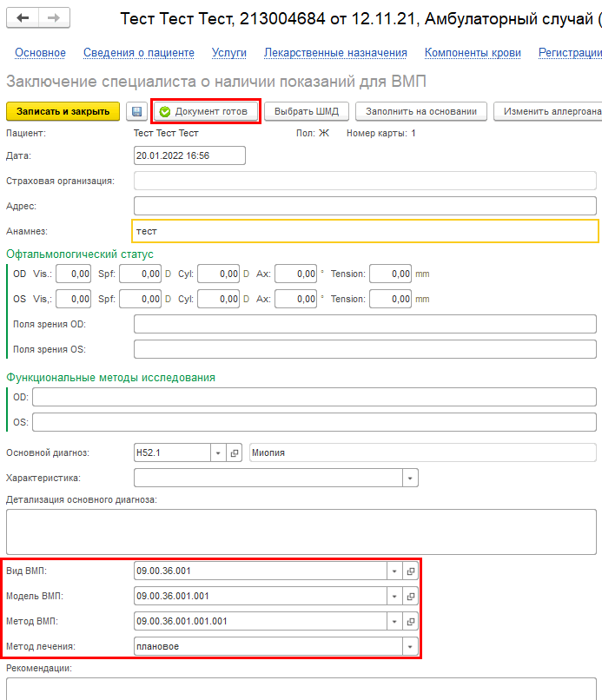Switch to the Сведения о пациенте tab

(139, 53)
